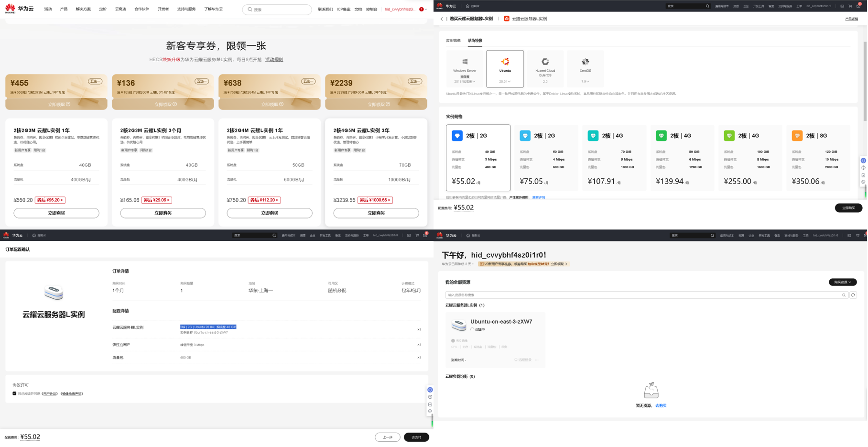Click the orange diamond icon on the 2核8G spec
This screenshot has width=868, height=447.
coord(797,136)
